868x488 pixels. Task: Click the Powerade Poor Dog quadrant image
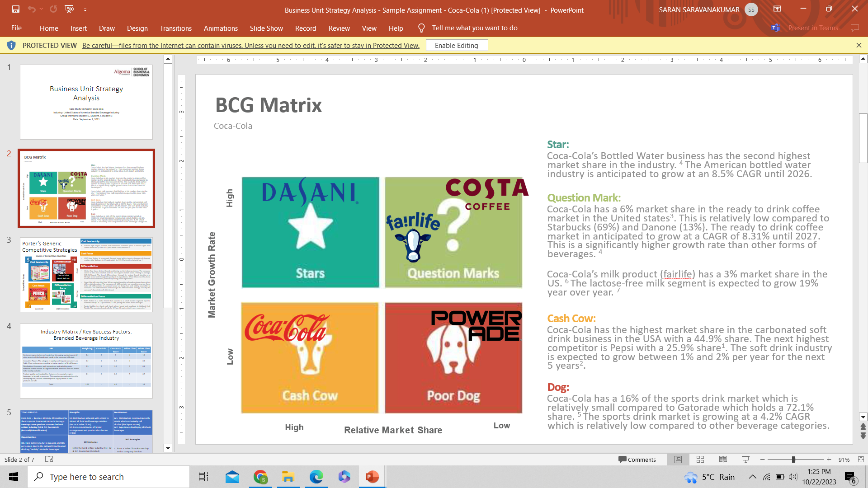click(x=453, y=358)
